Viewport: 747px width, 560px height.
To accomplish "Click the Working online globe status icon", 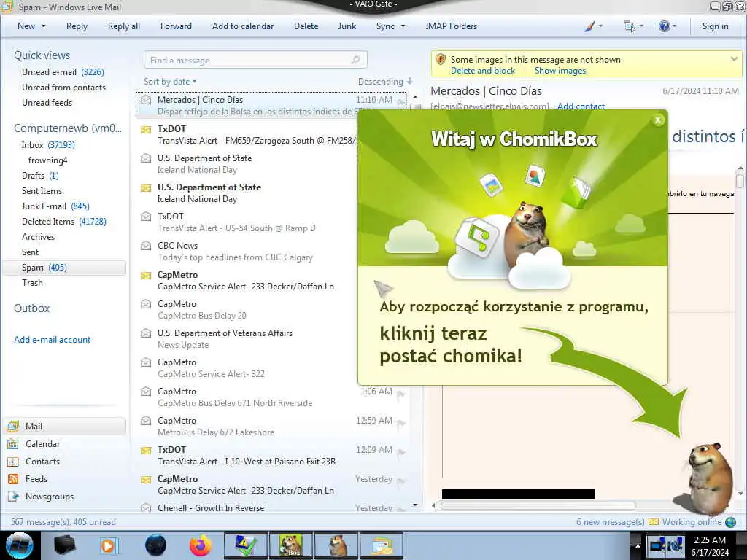I will (x=730, y=522).
